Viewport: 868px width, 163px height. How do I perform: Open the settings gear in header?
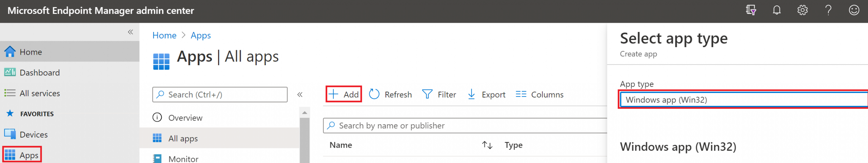coord(803,10)
